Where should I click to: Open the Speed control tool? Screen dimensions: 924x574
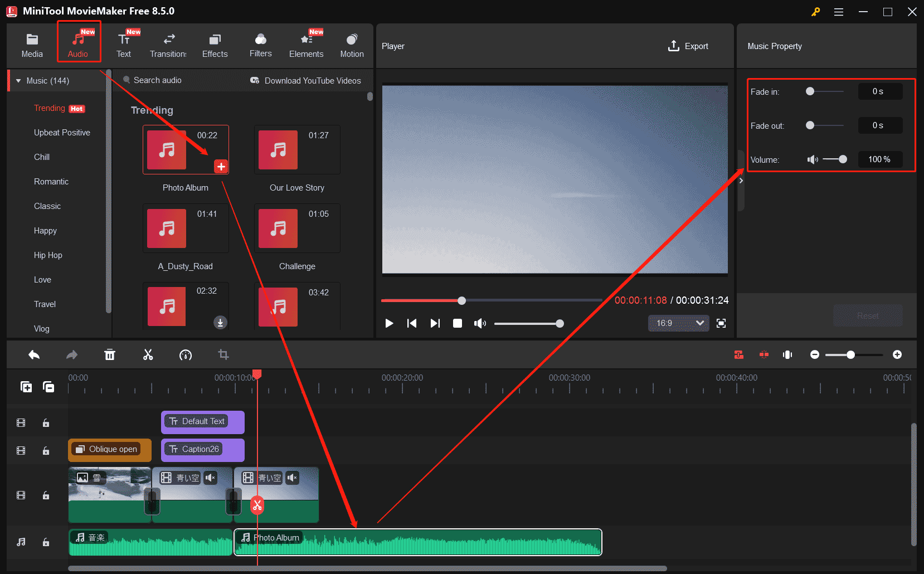coord(186,354)
